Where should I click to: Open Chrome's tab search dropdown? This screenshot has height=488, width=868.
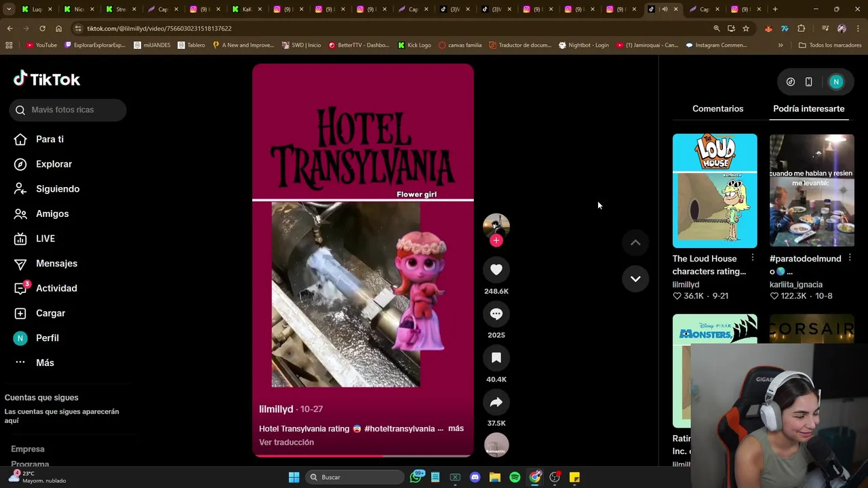click(x=9, y=9)
